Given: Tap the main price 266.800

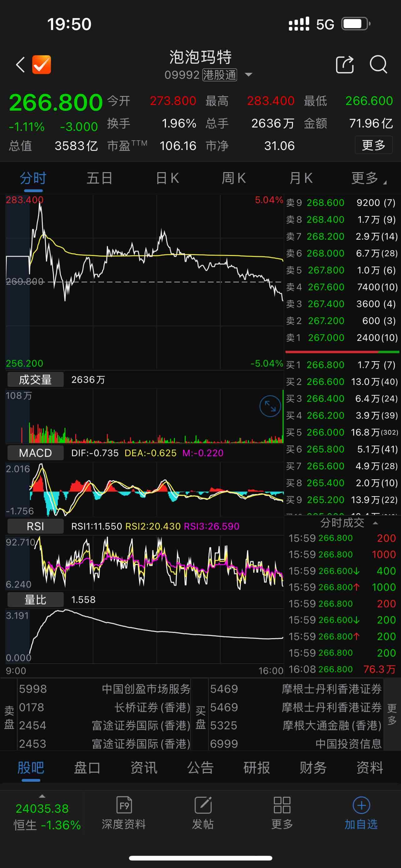Looking at the screenshot, I should coord(56,102).
